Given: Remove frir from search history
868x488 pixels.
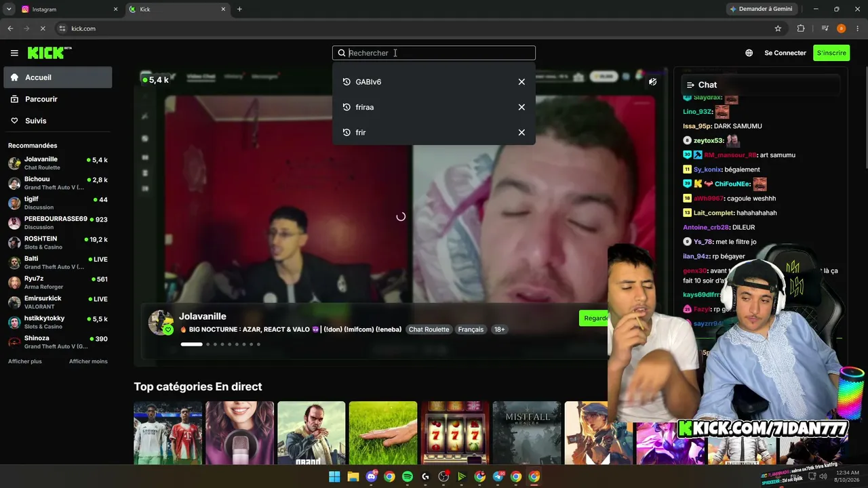Looking at the screenshot, I should 521,132.
